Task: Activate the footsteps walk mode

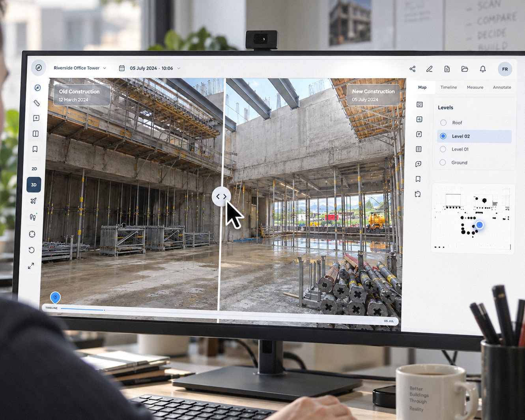Action: 33,217
